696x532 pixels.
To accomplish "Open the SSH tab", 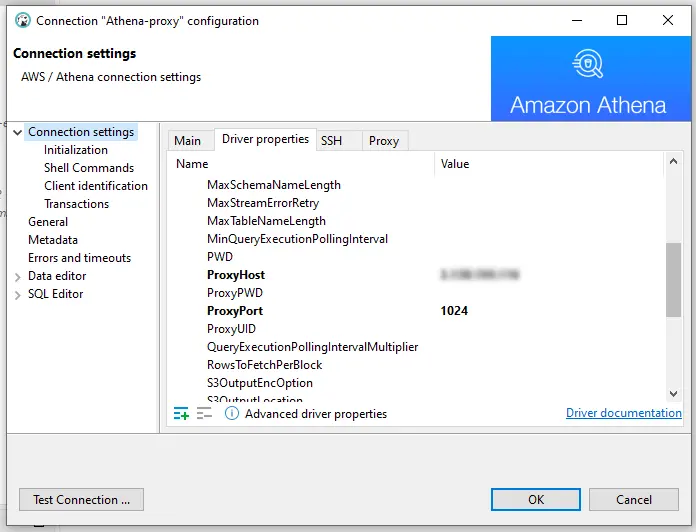I will pyautogui.click(x=332, y=141).
